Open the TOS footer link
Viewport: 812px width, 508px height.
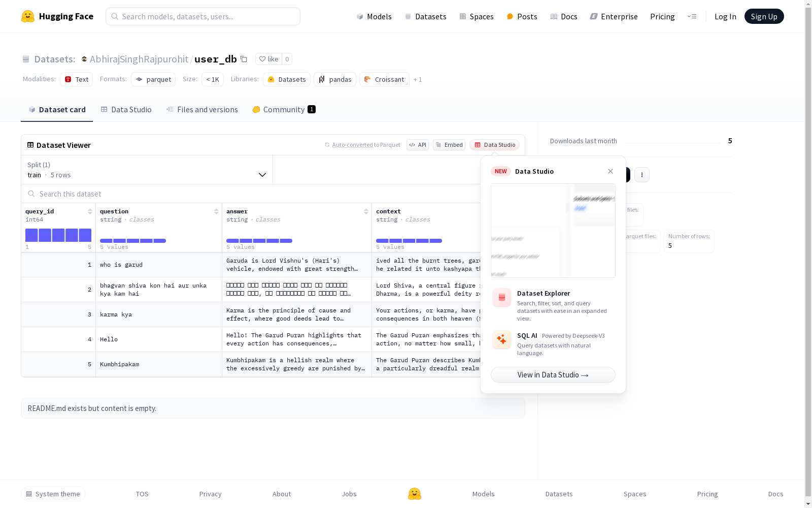[x=142, y=494]
